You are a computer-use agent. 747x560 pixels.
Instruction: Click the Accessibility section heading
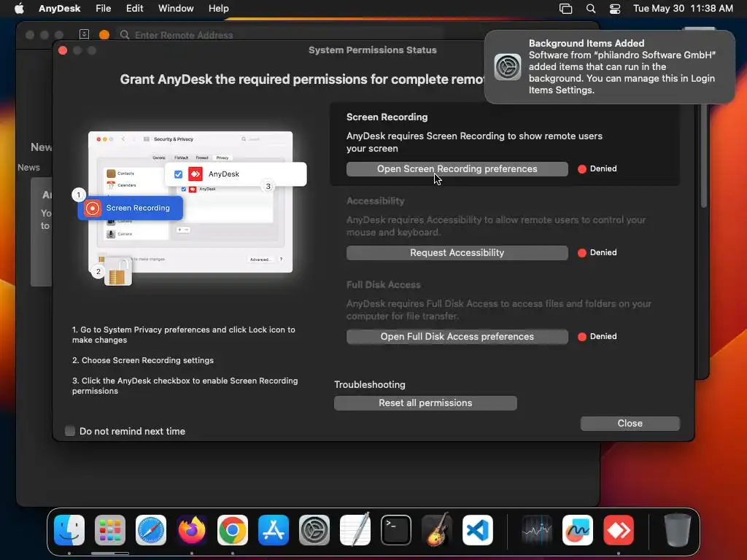[376, 201]
